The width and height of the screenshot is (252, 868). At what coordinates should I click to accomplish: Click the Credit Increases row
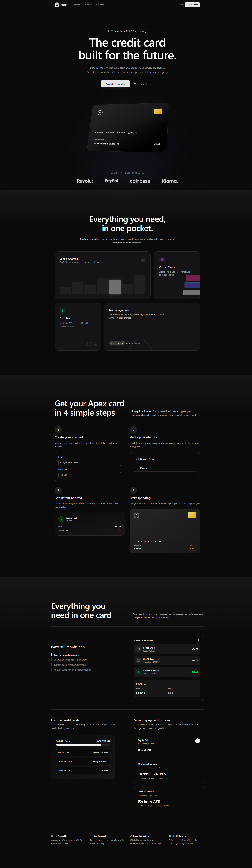pos(83,762)
